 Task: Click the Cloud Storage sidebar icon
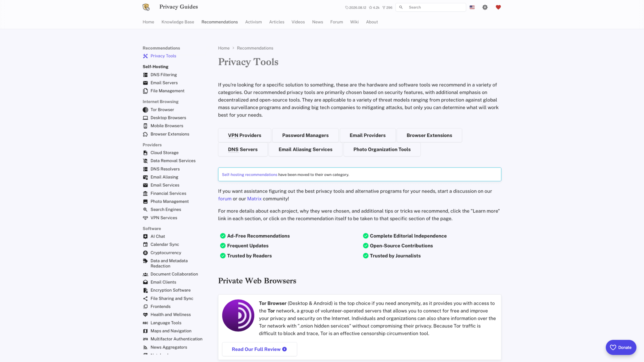pos(145,153)
